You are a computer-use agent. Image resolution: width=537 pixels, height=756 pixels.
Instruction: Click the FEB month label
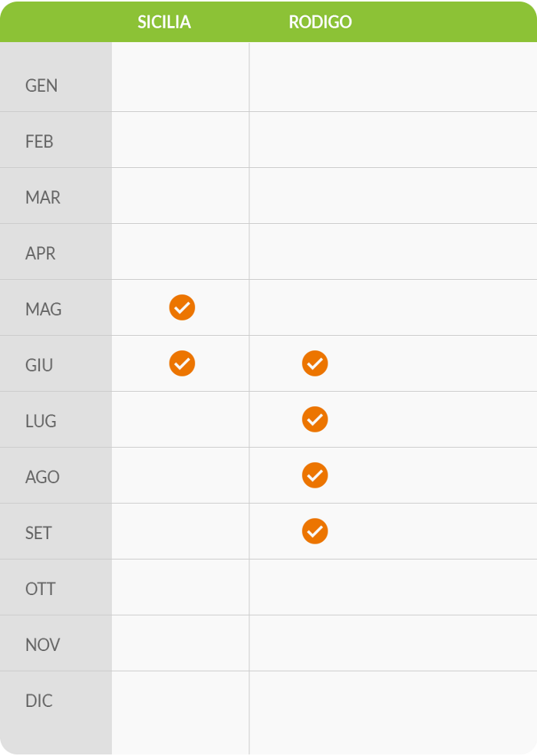tap(39, 141)
